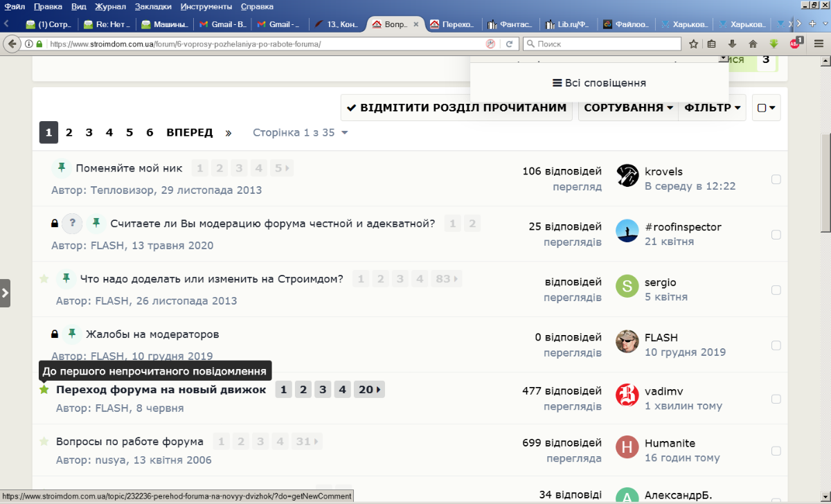Image resolution: width=831 pixels, height=504 pixels.
Task: Click the green star beside Переход форума topic
Action: 44,390
